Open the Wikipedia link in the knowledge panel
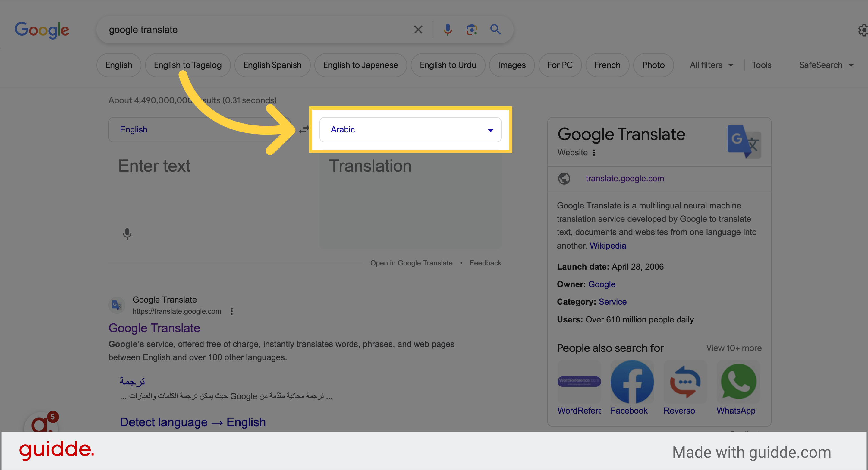 tap(608, 246)
